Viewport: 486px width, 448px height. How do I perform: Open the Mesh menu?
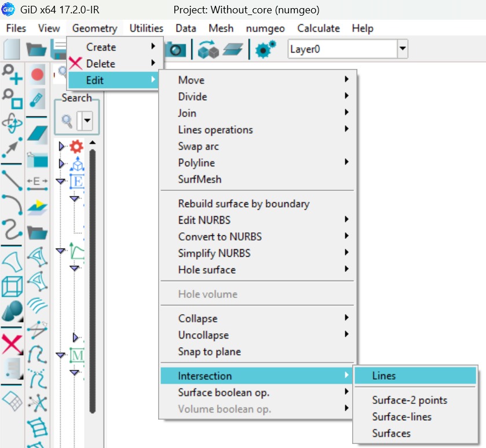[221, 28]
